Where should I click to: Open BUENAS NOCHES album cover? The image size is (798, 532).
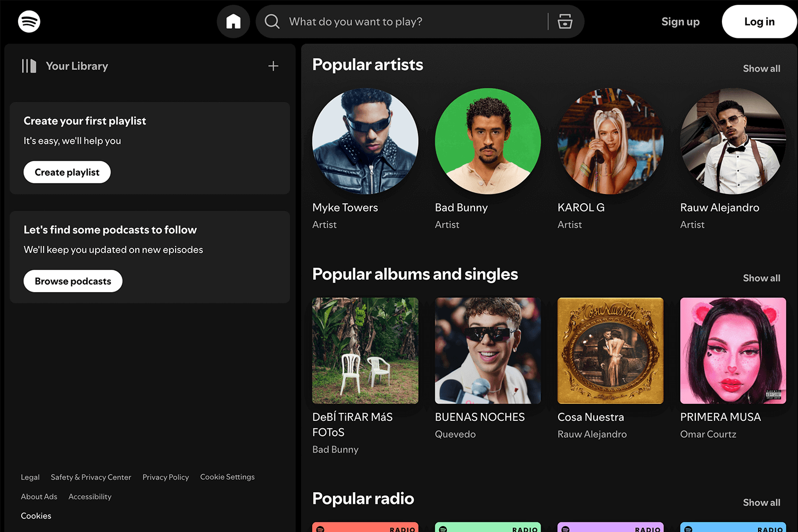coord(488,351)
